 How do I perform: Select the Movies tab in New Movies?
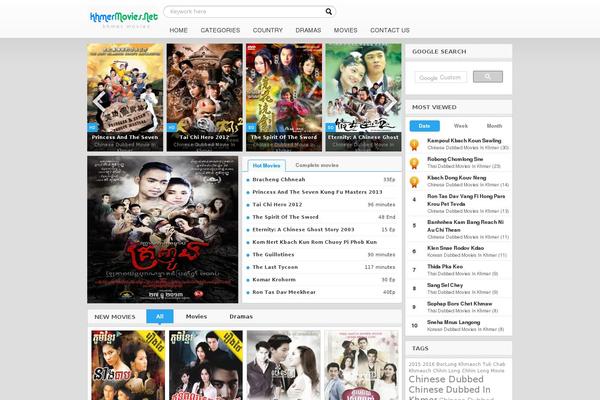[196, 317]
